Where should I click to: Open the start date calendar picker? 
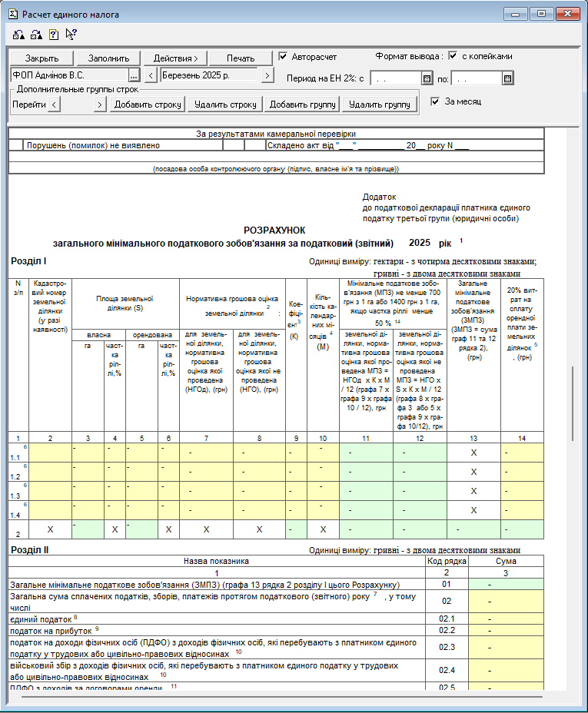(427, 78)
